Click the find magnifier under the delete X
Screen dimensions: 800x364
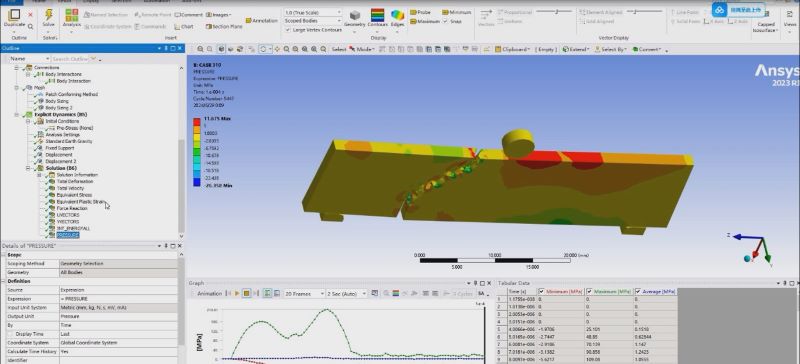coord(31,27)
